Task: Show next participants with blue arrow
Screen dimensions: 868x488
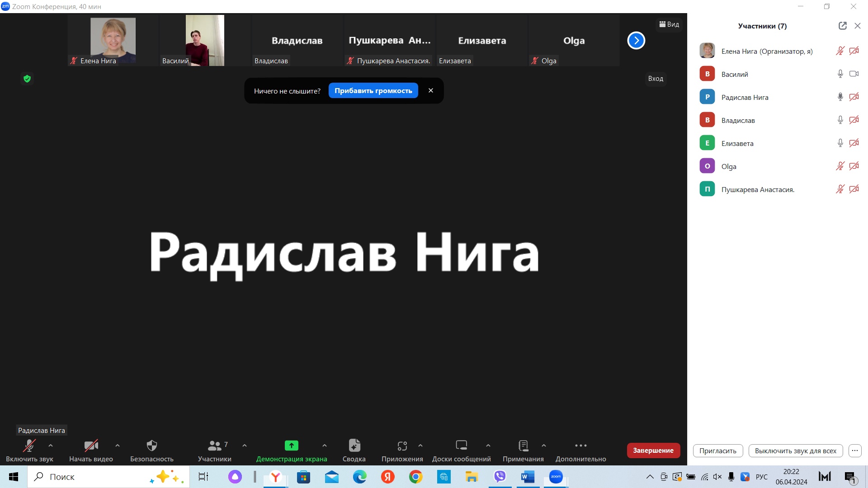Action: point(636,41)
